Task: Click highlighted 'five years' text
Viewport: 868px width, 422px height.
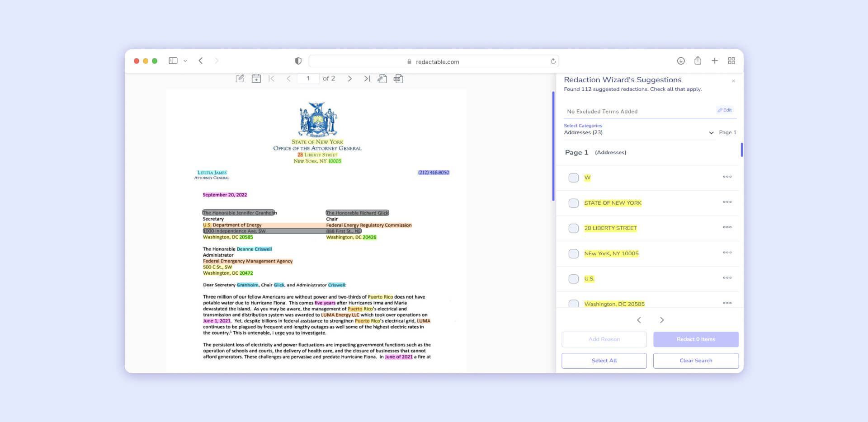Action: click(x=325, y=303)
